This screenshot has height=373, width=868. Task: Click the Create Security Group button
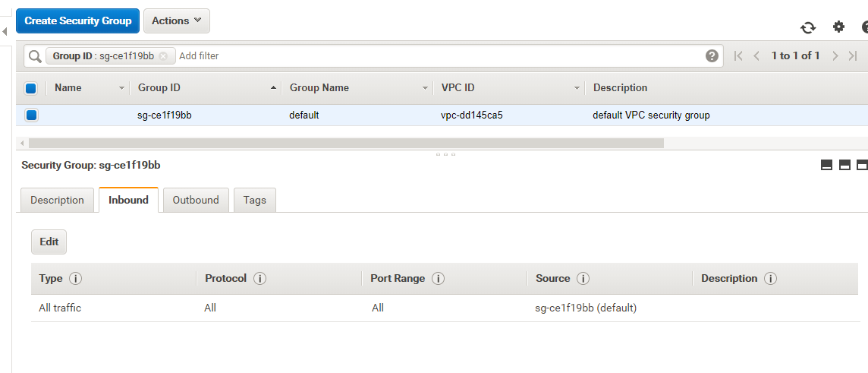pyautogui.click(x=77, y=21)
